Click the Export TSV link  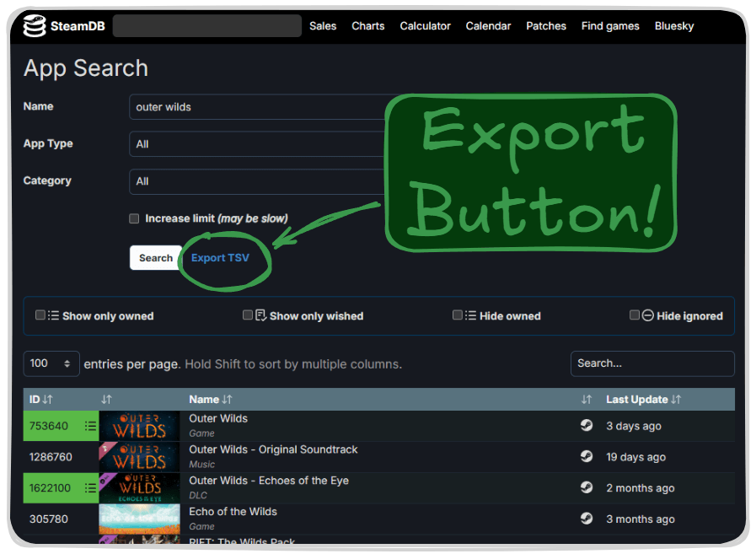220,258
